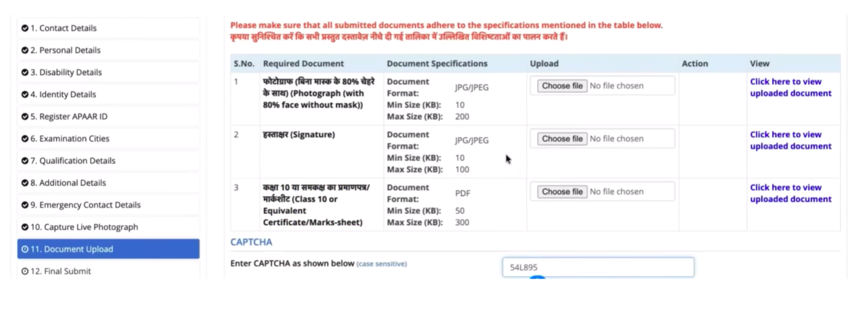The width and height of the screenshot is (868, 313).
Task: Go to Personal Details section
Action: [x=65, y=50]
